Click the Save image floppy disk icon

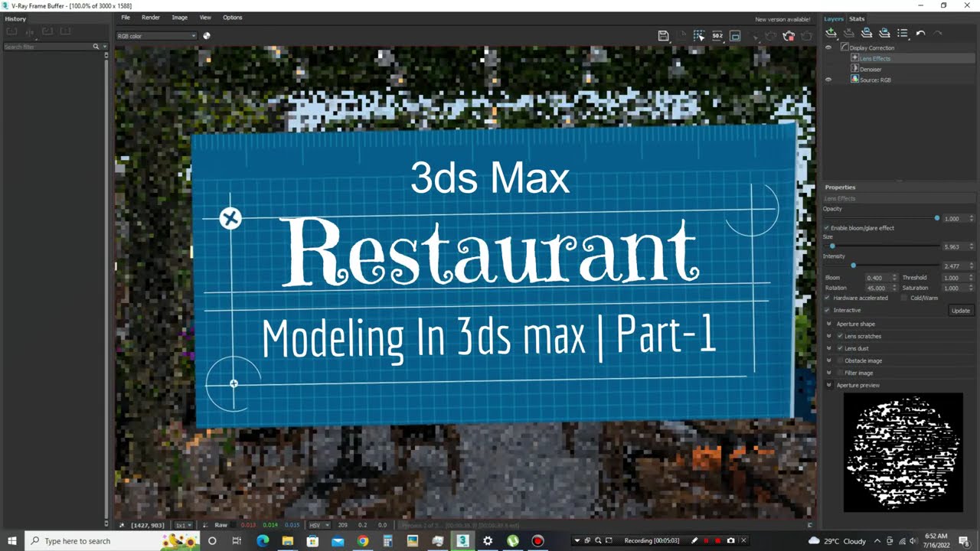click(x=664, y=36)
